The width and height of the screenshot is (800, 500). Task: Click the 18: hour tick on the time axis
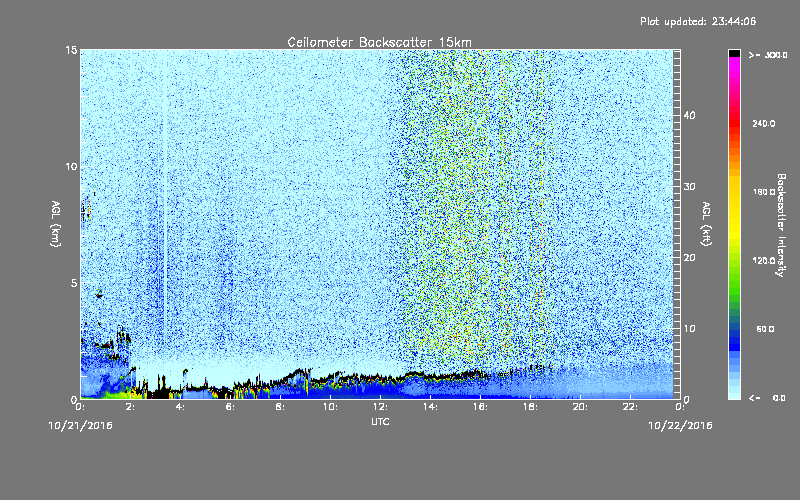click(x=531, y=407)
